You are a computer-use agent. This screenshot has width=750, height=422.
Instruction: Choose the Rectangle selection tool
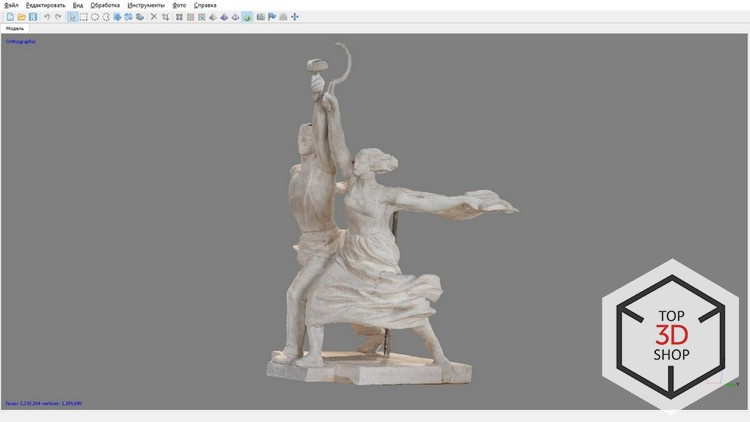pos(84,17)
